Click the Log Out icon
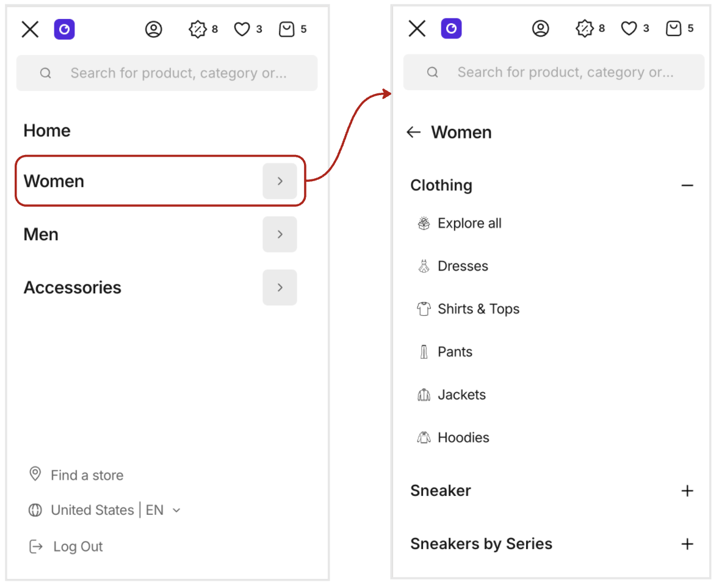 tap(36, 547)
